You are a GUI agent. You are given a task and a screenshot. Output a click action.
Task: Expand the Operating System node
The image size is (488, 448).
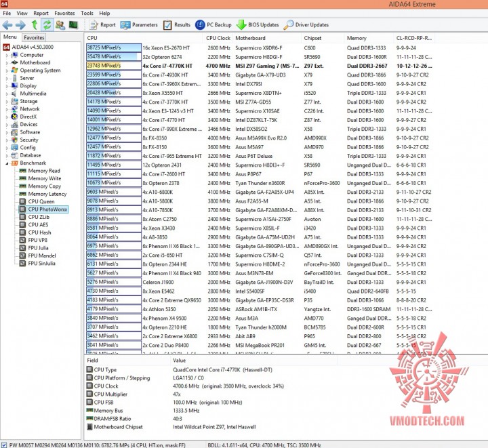tap(7, 70)
